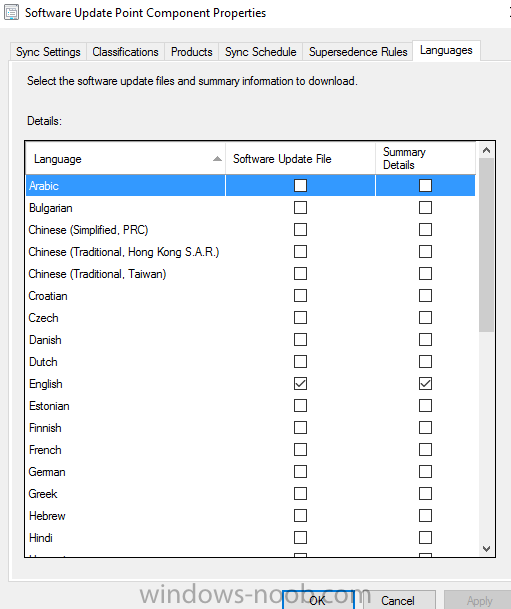Select the Supersedence Rules tab
Screen dimensions: 511x609
pos(358,52)
